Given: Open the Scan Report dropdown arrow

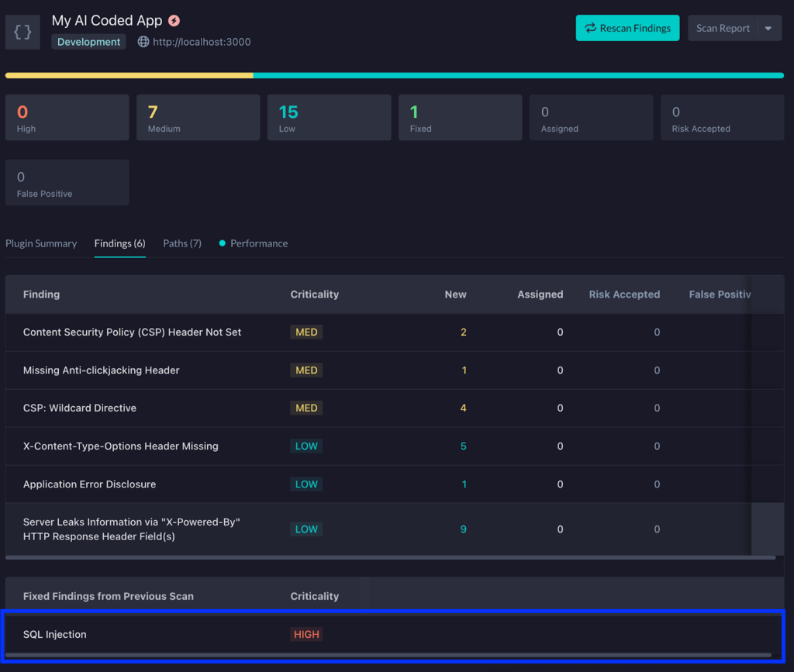Looking at the screenshot, I should (768, 27).
